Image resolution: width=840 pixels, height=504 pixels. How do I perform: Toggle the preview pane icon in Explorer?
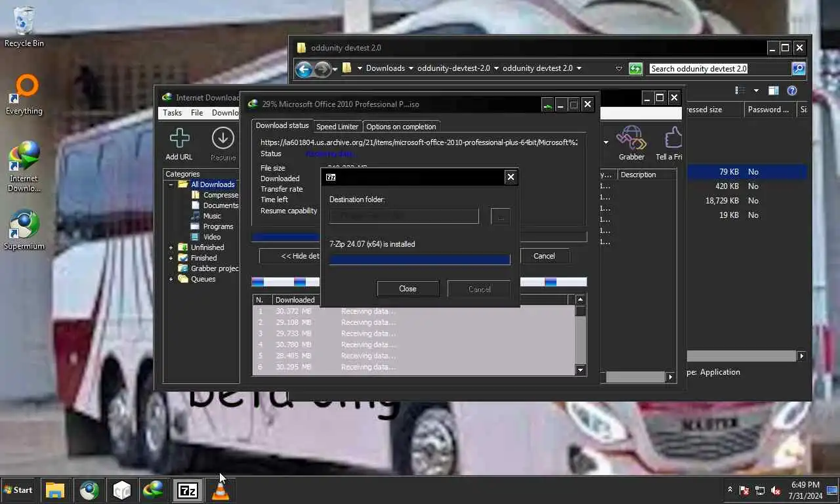click(774, 91)
